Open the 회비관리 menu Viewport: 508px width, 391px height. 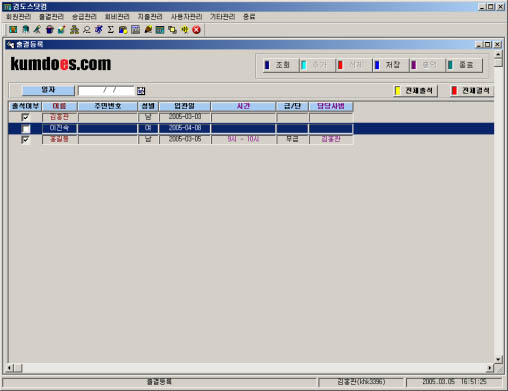pos(117,17)
